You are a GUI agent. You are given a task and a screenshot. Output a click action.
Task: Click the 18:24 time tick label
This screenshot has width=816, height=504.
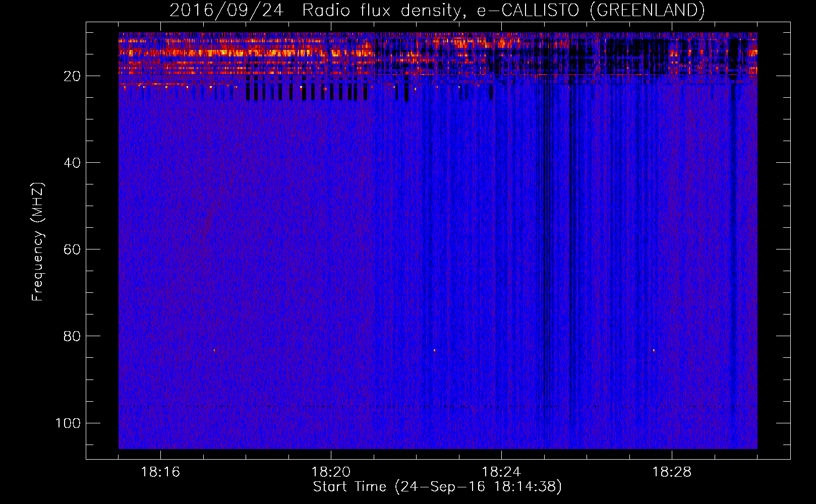[501, 472]
